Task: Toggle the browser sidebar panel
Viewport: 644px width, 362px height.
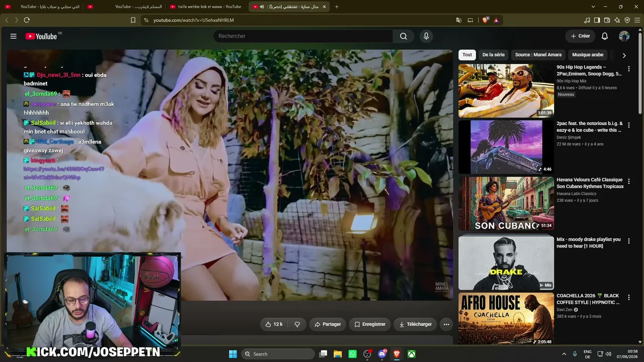Action: [597, 20]
